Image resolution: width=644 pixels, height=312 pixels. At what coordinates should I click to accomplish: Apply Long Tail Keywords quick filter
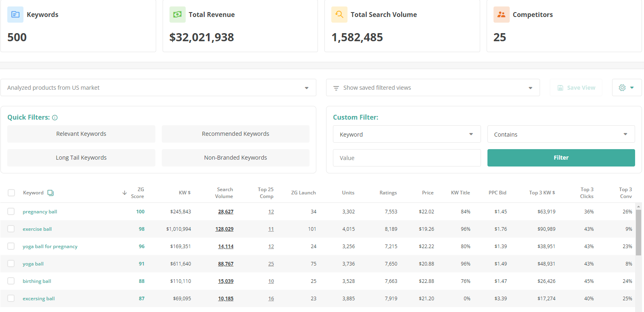coord(81,158)
